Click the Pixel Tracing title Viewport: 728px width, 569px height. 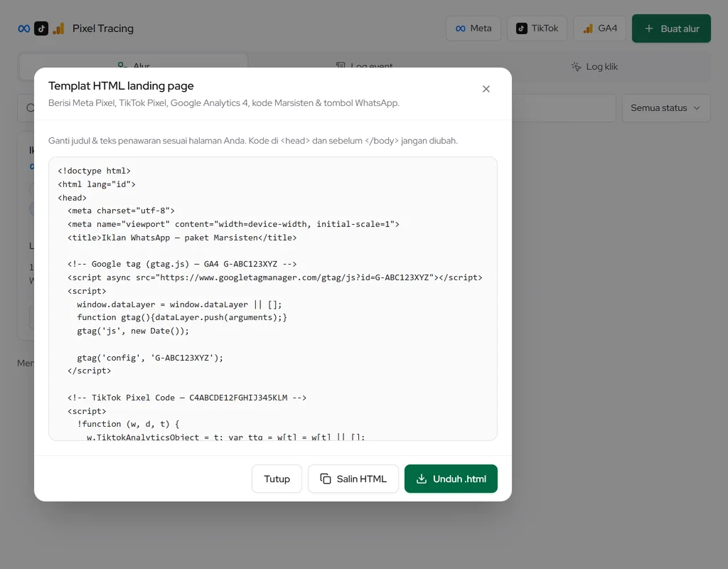pos(103,28)
